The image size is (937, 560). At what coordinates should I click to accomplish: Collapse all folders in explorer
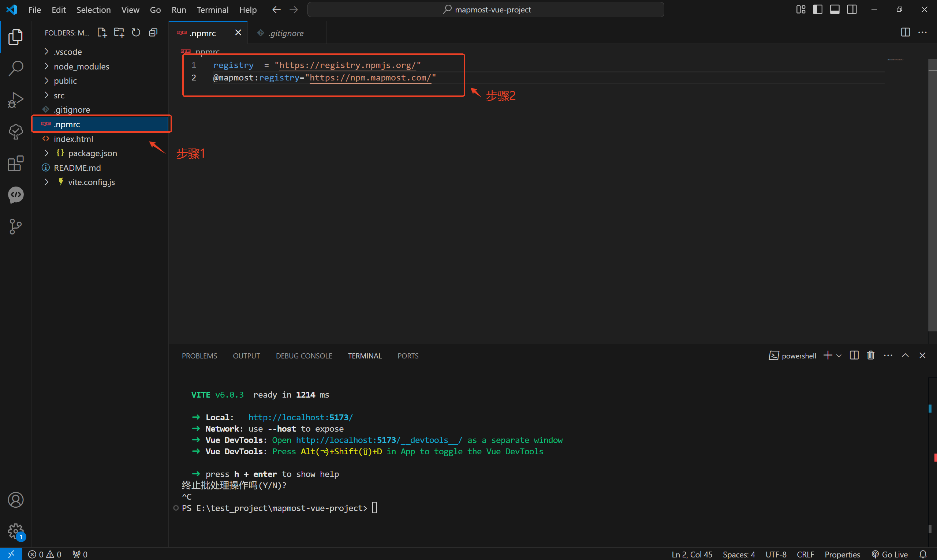pyautogui.click(x=153, y=33)
